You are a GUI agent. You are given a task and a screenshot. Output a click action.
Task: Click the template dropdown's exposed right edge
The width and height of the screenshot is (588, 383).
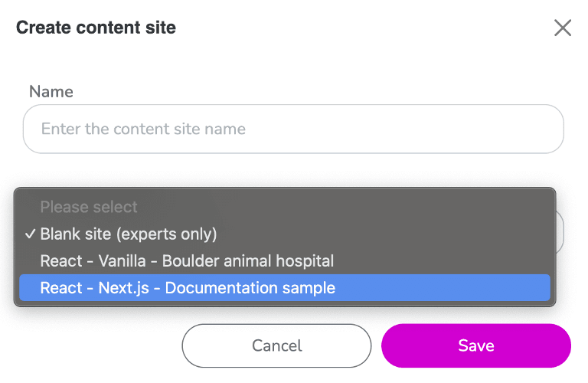click(x=560, y=232)
